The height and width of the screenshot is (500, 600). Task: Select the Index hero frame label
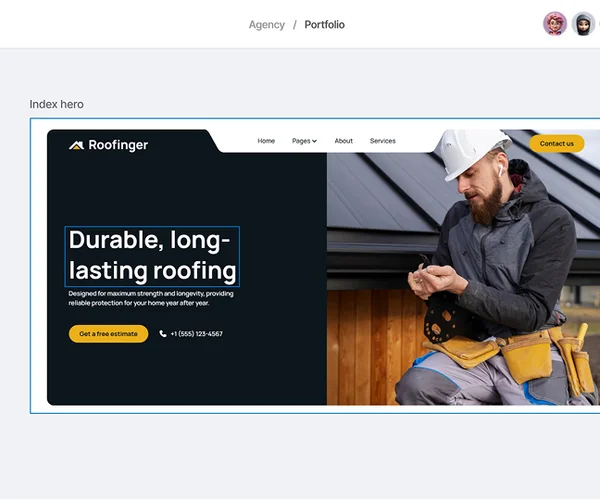[57, 104]
